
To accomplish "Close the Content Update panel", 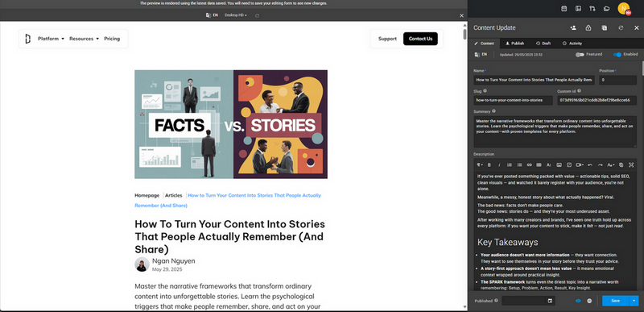I will pyautogui.click(x=636, y=28).
